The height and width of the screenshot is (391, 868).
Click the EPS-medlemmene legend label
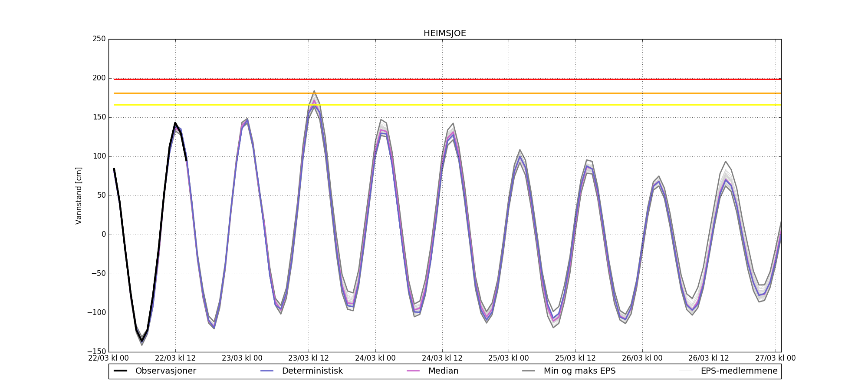tap(739, 371)
